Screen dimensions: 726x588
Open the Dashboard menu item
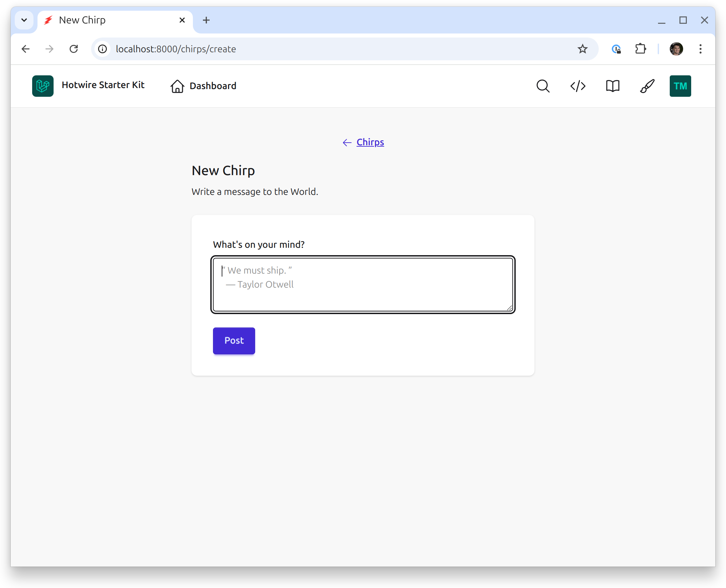(x=212, y=86)
